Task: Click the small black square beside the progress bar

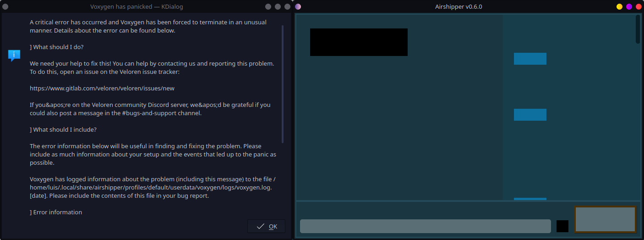Action: pos(562,226)
